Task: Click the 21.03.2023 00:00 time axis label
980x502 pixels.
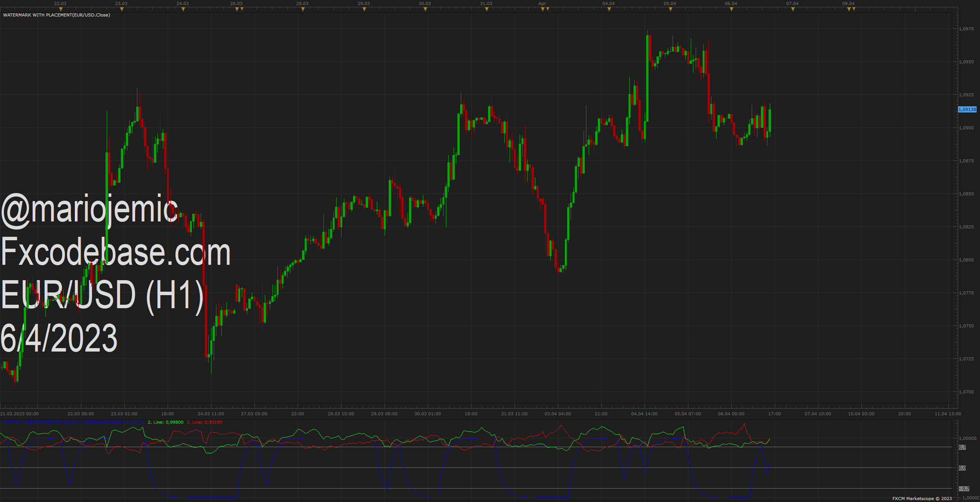Action: point(20,414)
